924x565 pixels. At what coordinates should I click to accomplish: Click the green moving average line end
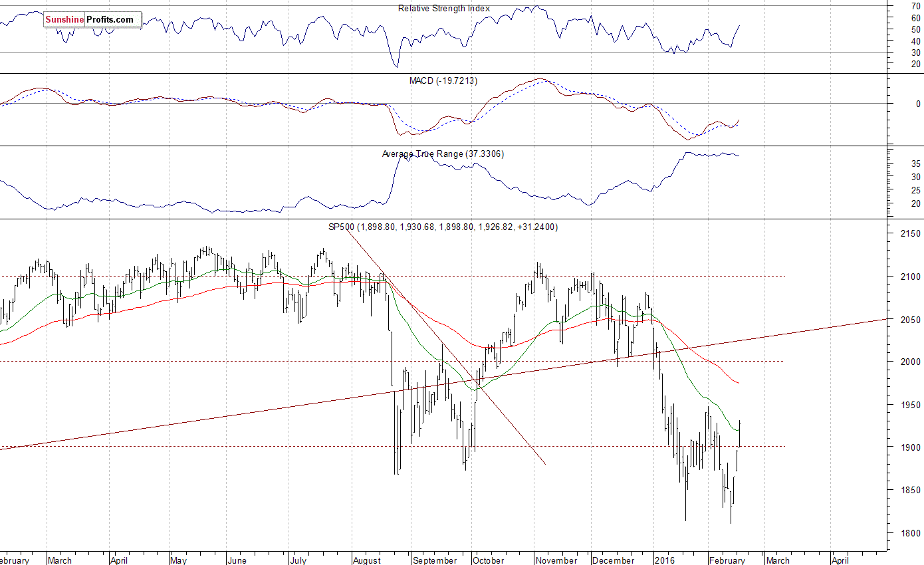tap(740, 429)
